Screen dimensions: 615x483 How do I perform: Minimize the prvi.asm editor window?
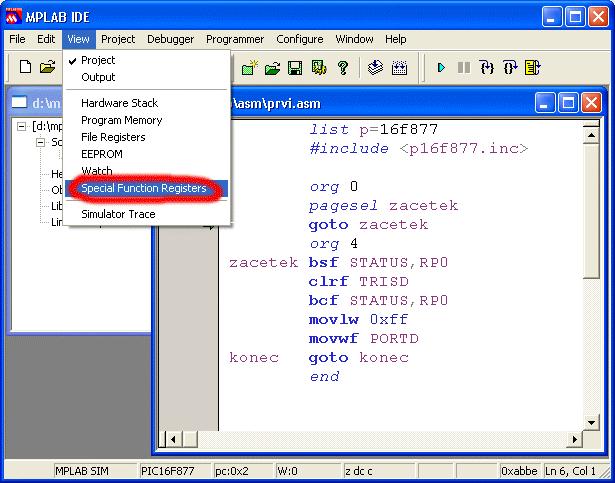tap(544, 103)
